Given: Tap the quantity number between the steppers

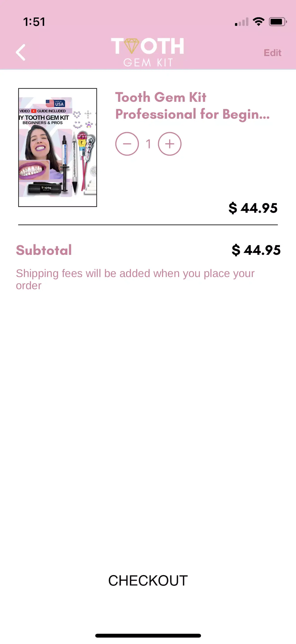Looking at the screenshot, I should pos(148,144).
